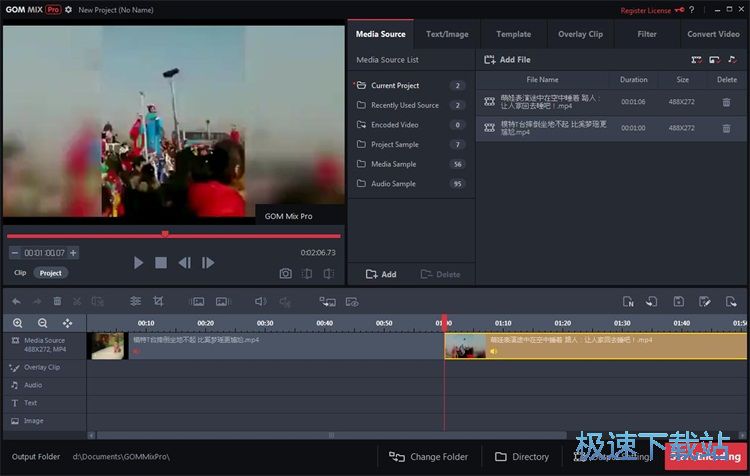This screenshot has height=476, width=750.
Task: Switch preview to Clip mode
Action: click(x=20, y=273)
